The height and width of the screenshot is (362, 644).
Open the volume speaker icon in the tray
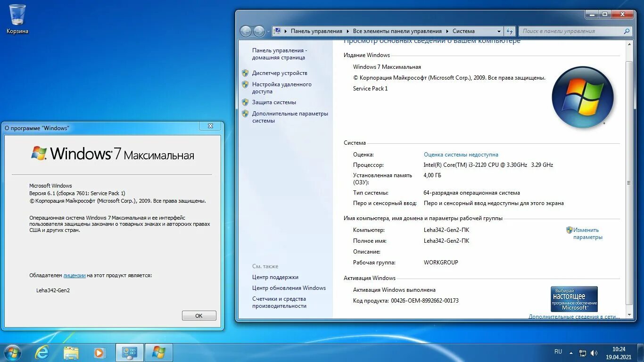(594, 353)
